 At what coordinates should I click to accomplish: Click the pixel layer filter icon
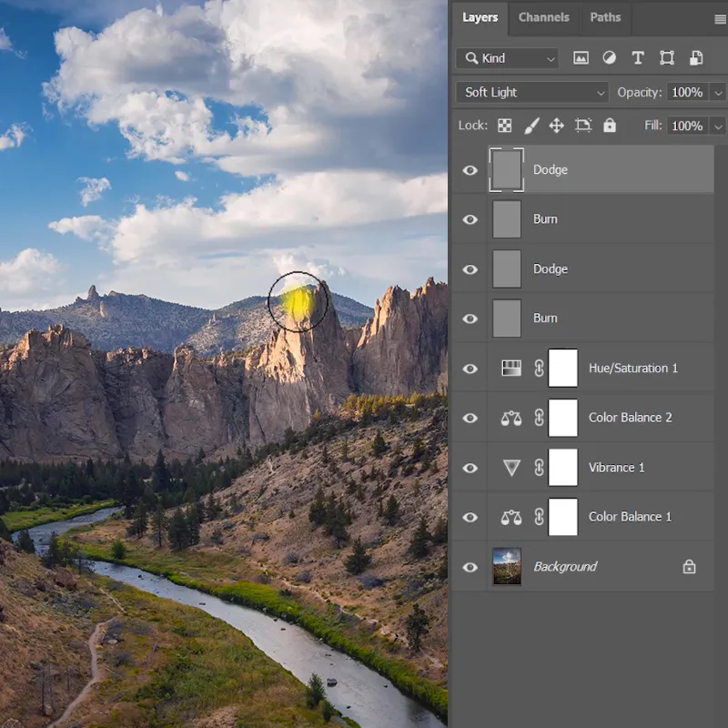click(x=581, y=58)
